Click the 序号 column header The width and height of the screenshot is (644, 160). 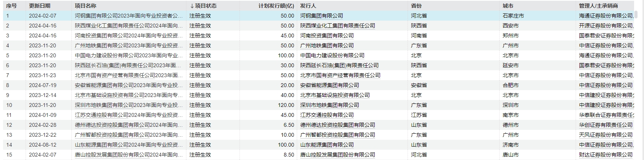click(x=11, y=6)
